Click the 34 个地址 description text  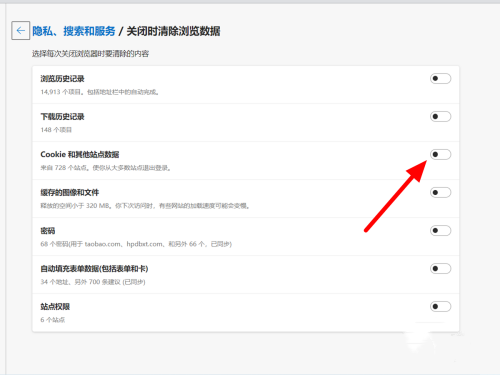[93, 282]
